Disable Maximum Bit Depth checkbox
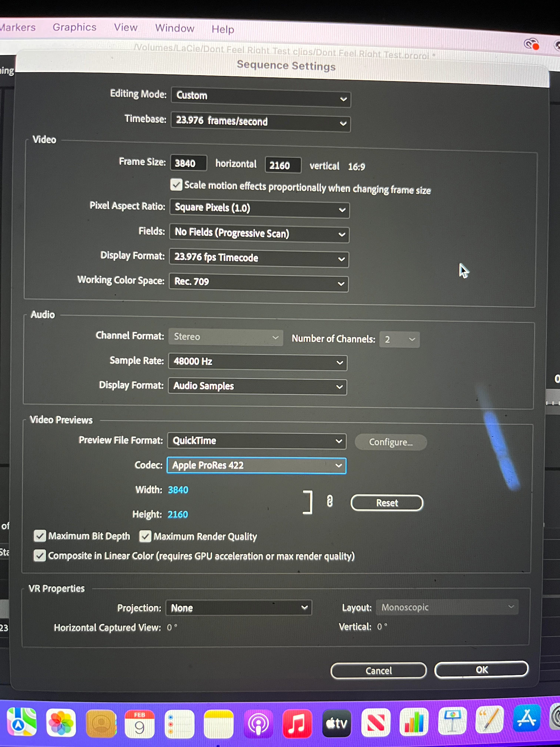 point(40,536)
